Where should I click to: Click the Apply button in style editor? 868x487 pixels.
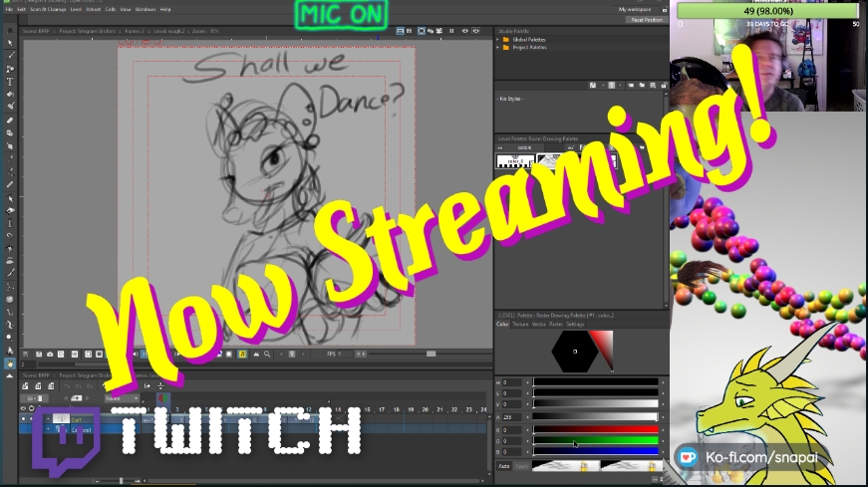click(521, 466)
